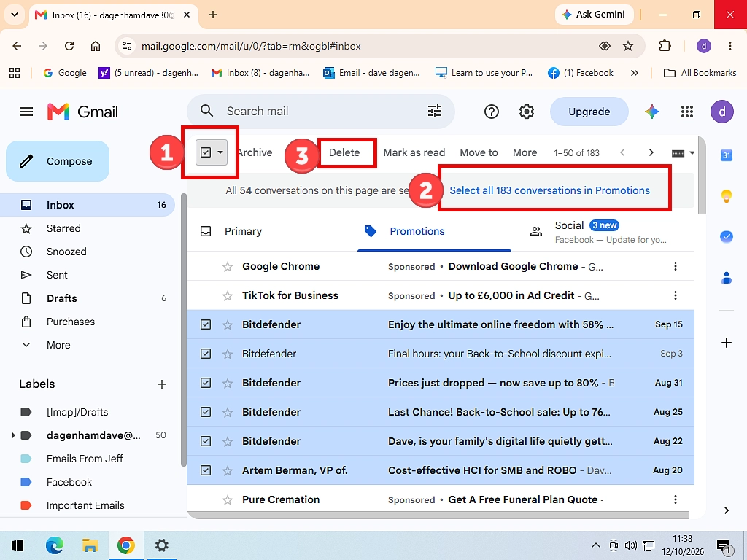Expand dagenhamdave@ label tree arrow
Viewport: 747px width, 560px height.
pos(13,435)
